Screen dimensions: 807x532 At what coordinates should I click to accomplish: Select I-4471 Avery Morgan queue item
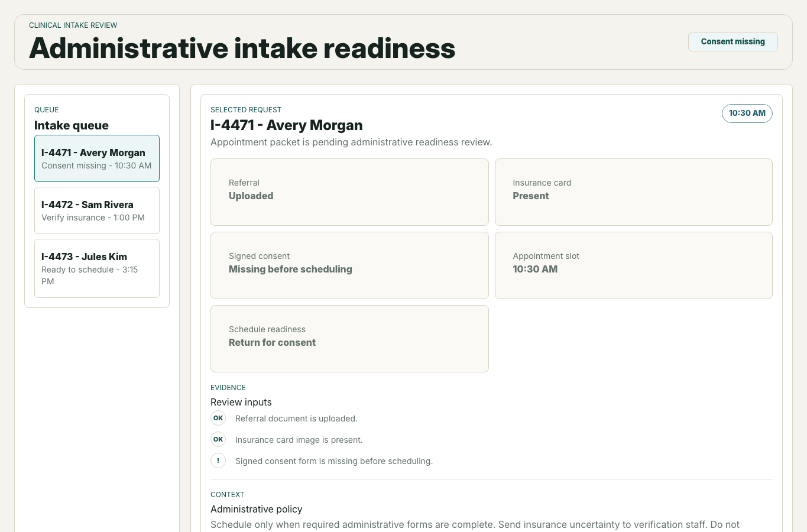tap(97, 158)
